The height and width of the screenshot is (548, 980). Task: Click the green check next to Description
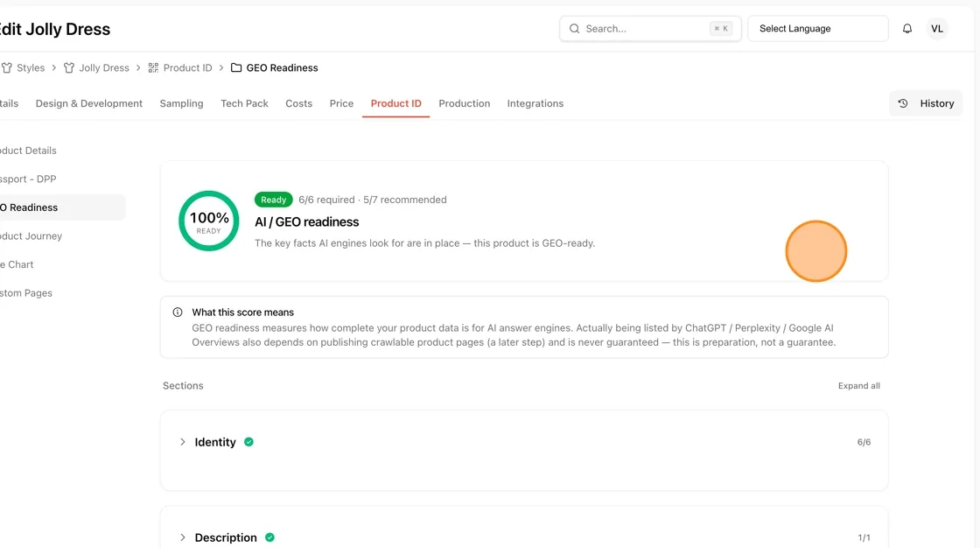pyautogui.click(x=270, y=537)
